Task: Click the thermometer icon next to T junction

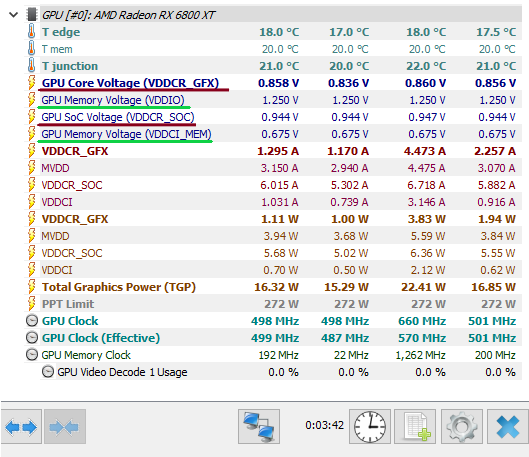Action: (31, 65)
